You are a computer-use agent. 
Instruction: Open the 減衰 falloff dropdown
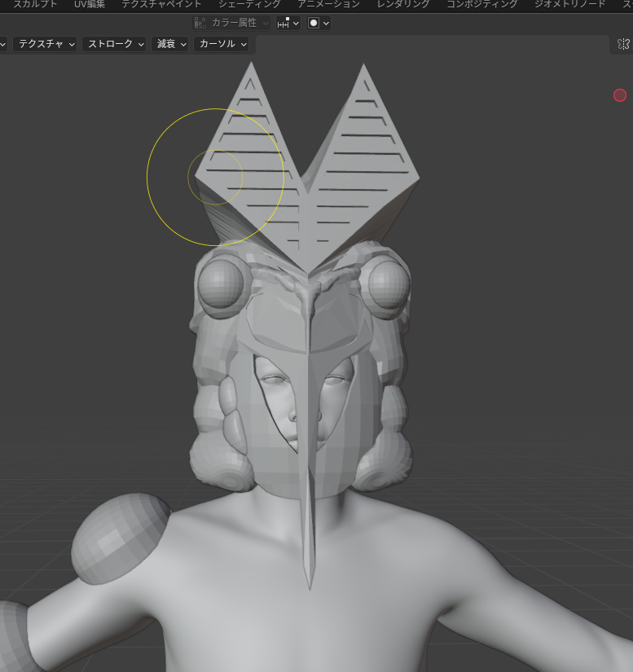click(169, 44)
